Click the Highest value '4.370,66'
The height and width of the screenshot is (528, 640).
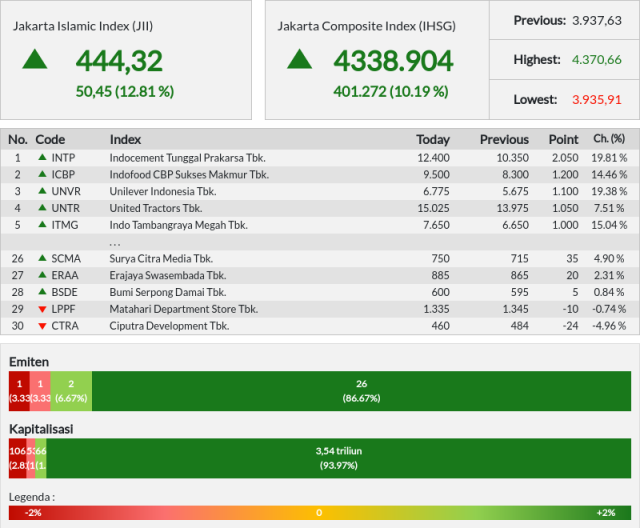coord(597,60)
